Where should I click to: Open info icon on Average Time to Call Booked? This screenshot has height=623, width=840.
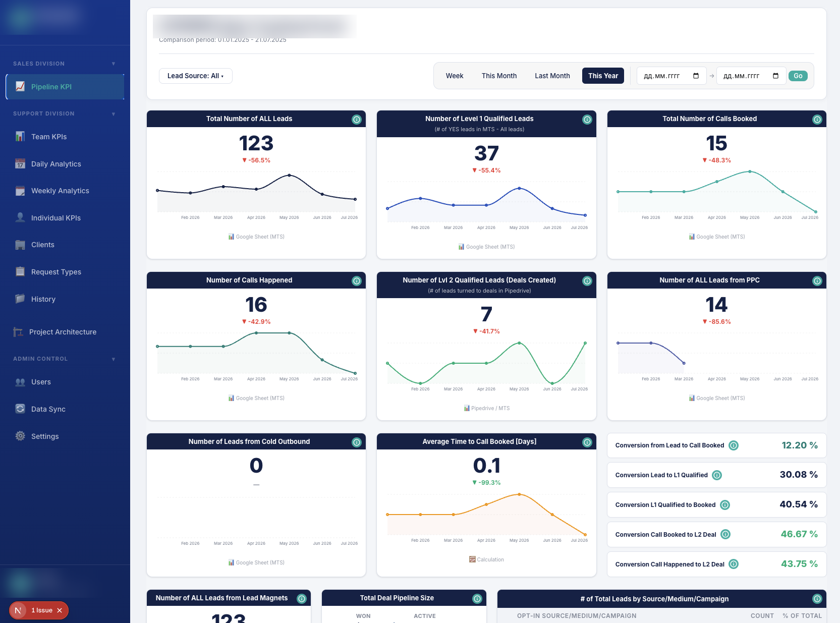click(587, 442)
